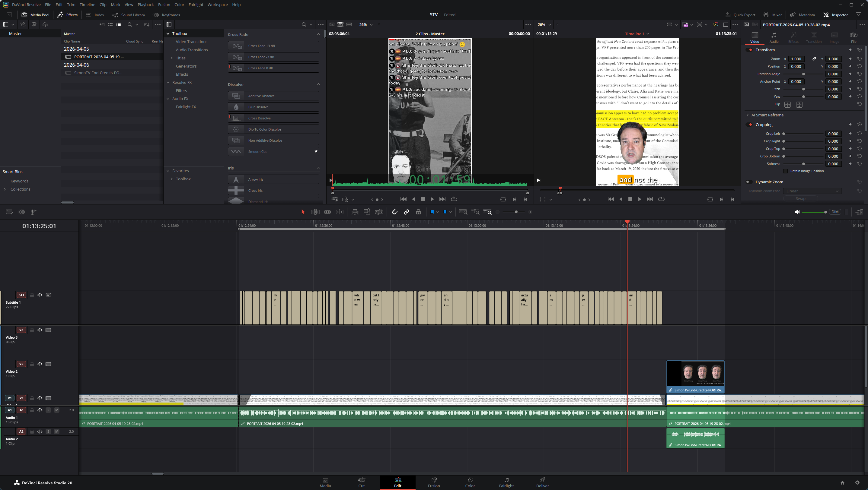Expand the AI Smart Reframe section
The width and height of the screenshot is (868, 490).
(x=747, y=115)
